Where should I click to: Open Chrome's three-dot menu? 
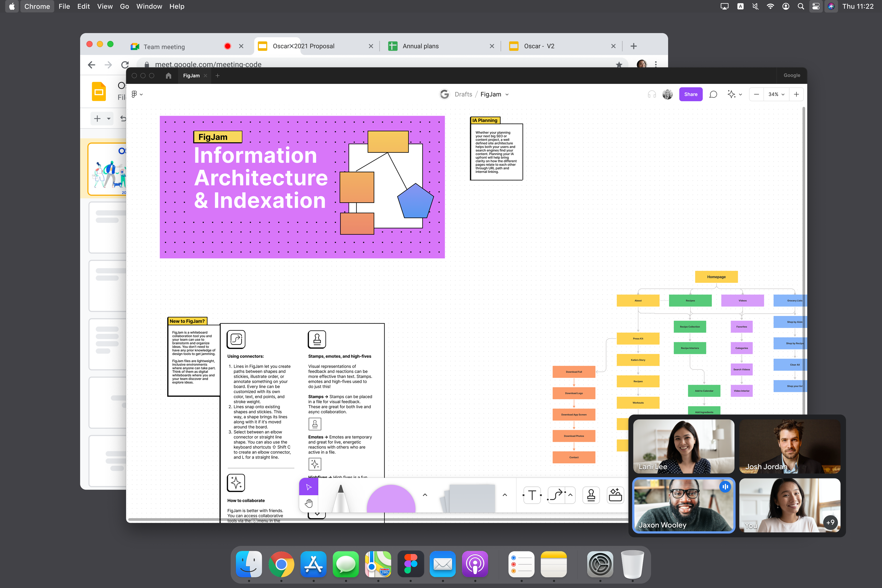[x=656, y=64]
